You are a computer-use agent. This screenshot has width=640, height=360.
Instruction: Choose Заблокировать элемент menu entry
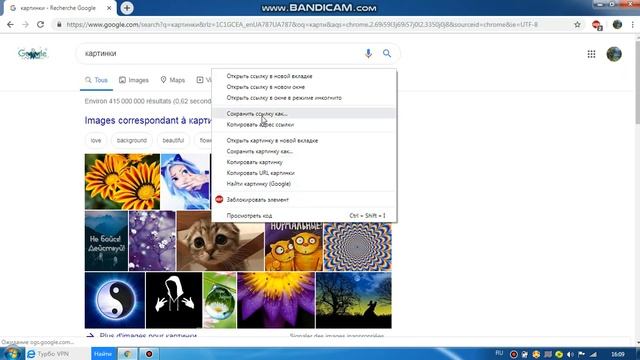304,200
